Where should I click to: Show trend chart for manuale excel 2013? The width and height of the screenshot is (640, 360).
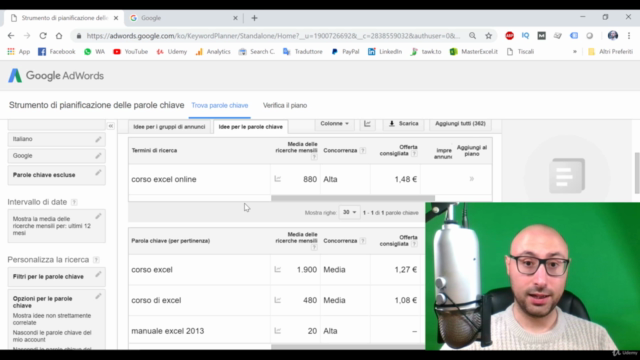point(278,331)
